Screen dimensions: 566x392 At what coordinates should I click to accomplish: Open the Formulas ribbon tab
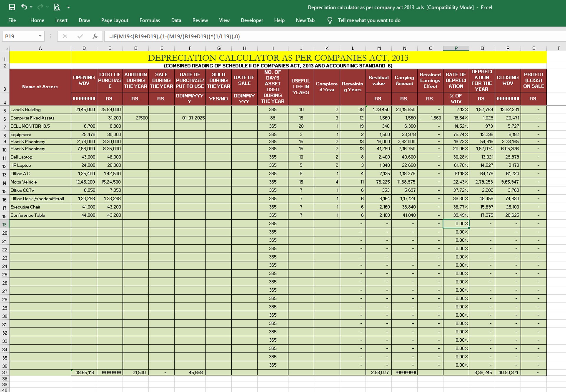pos(149,20)
